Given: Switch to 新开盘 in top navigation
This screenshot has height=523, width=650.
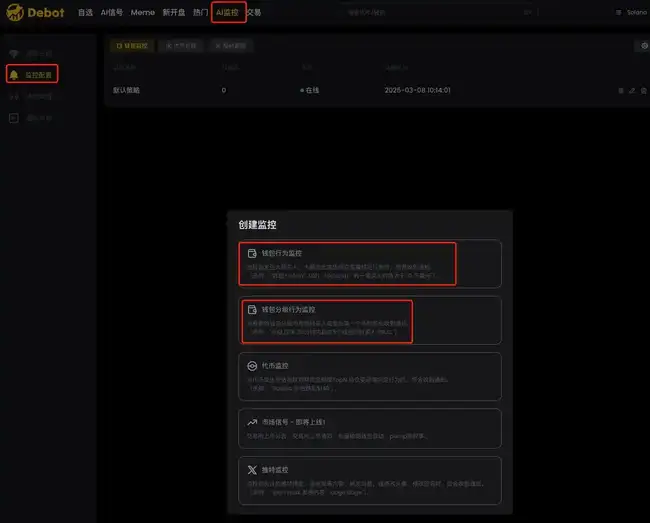Looking at the screenshot, I should pyautogui.click(x=174, y=12).
